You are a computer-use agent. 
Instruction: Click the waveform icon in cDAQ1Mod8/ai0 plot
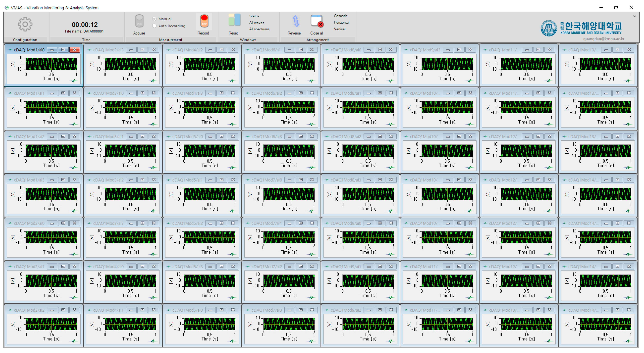coord(390,81)
